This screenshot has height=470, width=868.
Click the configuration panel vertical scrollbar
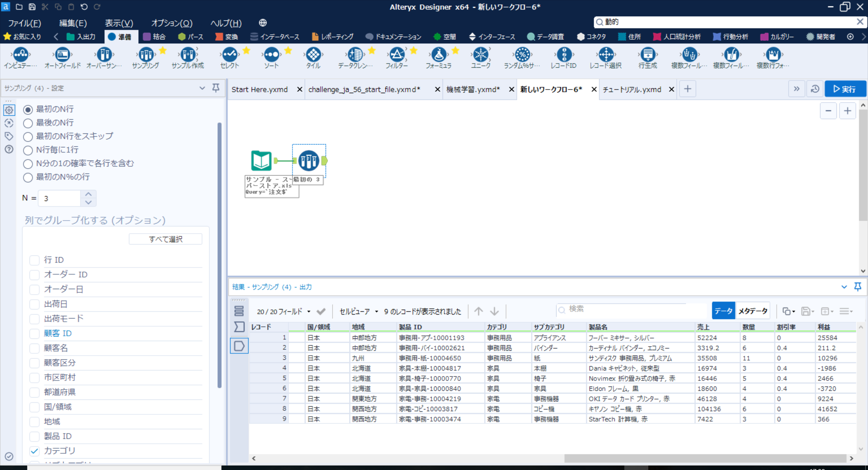coord(220,255)
